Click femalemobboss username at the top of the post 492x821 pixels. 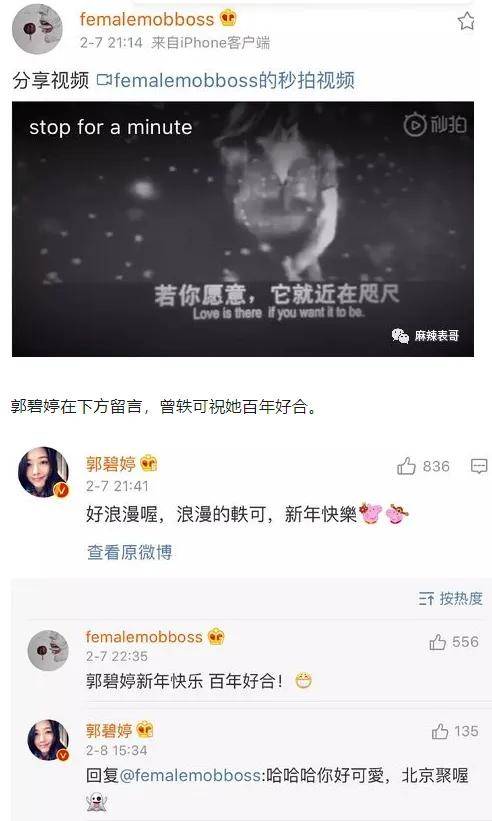147,19
